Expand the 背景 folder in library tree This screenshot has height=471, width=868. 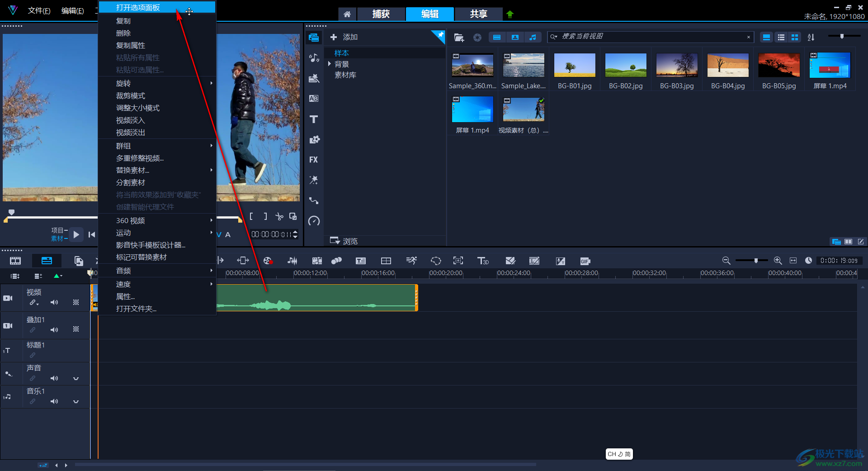pos(330,64)
